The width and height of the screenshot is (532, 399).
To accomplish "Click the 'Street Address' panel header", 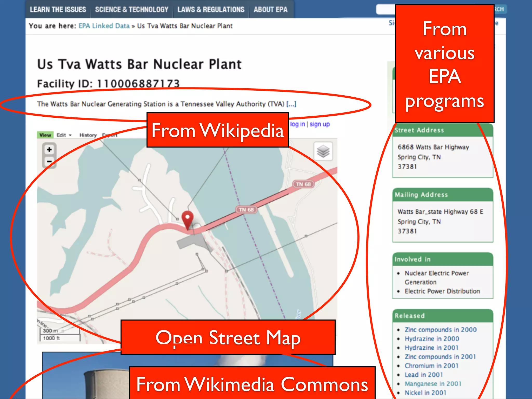I will click(443, 130).
